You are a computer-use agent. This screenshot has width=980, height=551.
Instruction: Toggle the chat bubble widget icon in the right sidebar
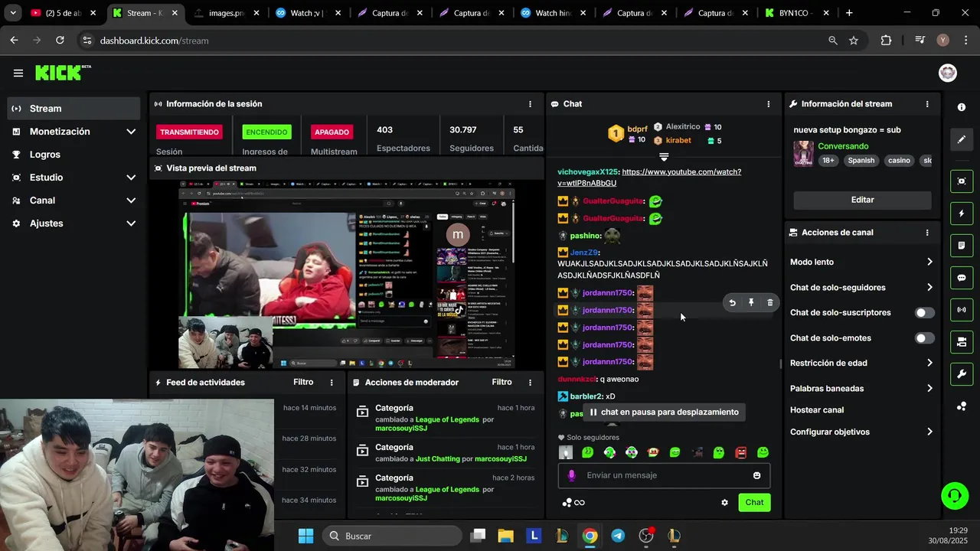click(x=962, y=278)
